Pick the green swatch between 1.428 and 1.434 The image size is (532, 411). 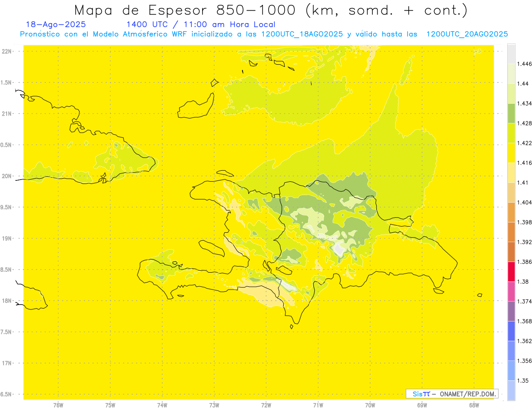pos(511,113)
